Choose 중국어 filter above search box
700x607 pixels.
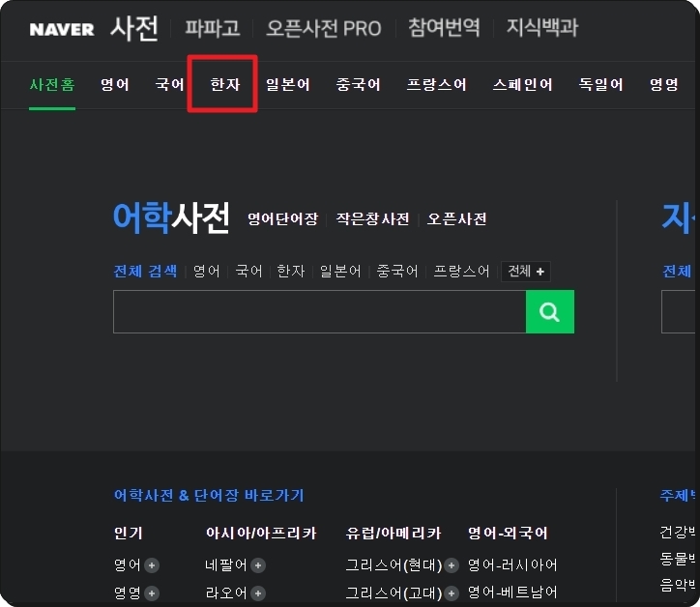point(397,271)
